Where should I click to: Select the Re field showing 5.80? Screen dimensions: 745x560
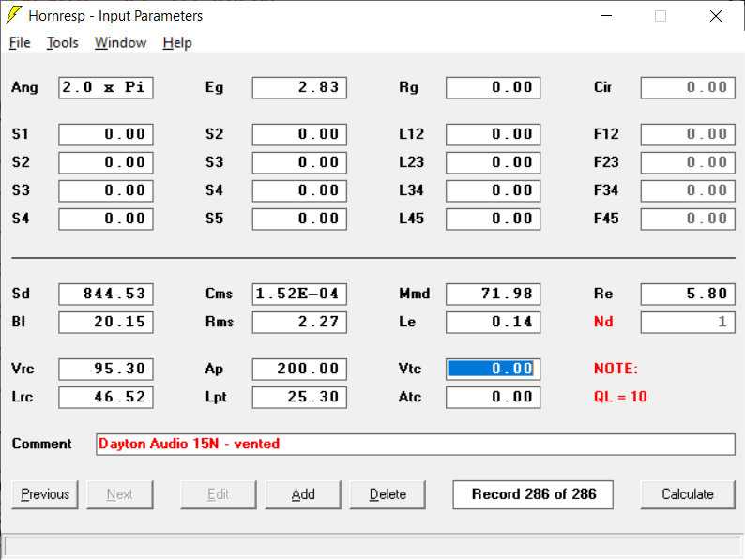[688, 294]
